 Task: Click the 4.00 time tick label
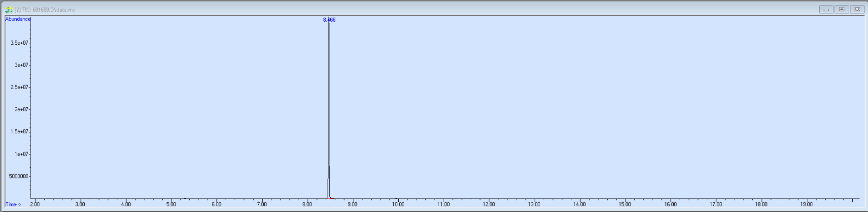[126, 204]
